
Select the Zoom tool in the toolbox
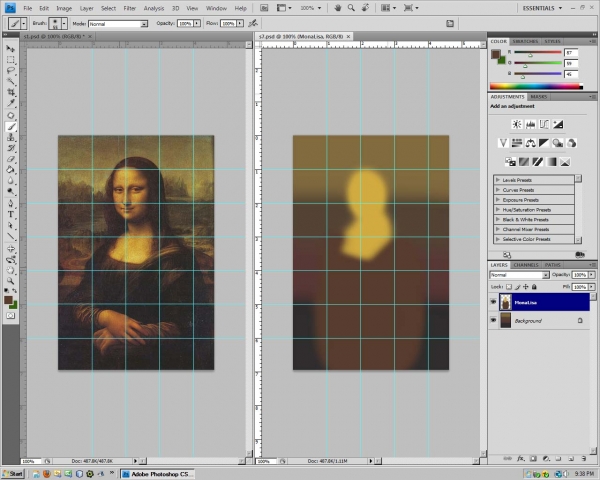pyautogui.click(x=10, y=281)
